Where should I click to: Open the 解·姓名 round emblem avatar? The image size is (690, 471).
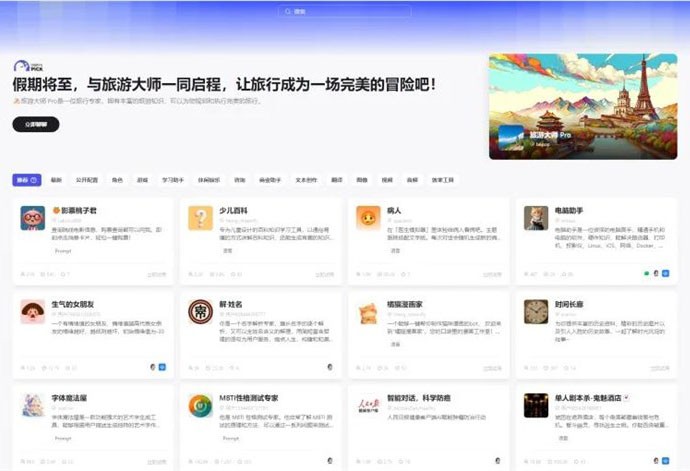[x=200, y=312]
